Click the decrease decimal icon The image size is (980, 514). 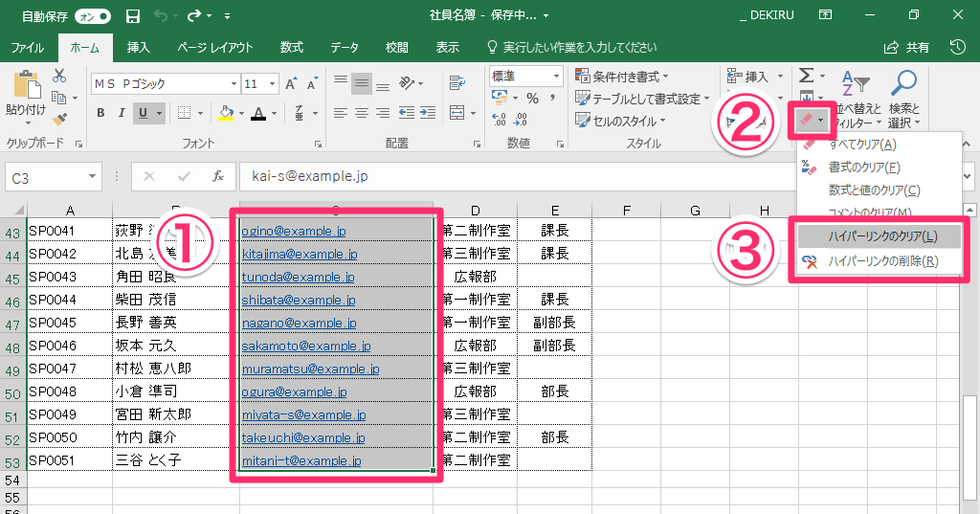click(x=520, y=119)
